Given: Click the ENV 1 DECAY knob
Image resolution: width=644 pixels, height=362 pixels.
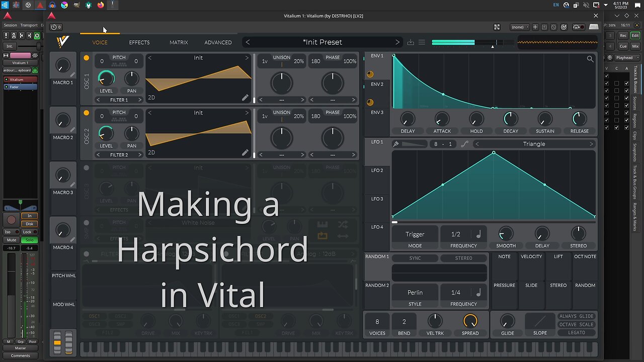Looking at the screenshot, I should pyautogui.click(x=511, y=119).
